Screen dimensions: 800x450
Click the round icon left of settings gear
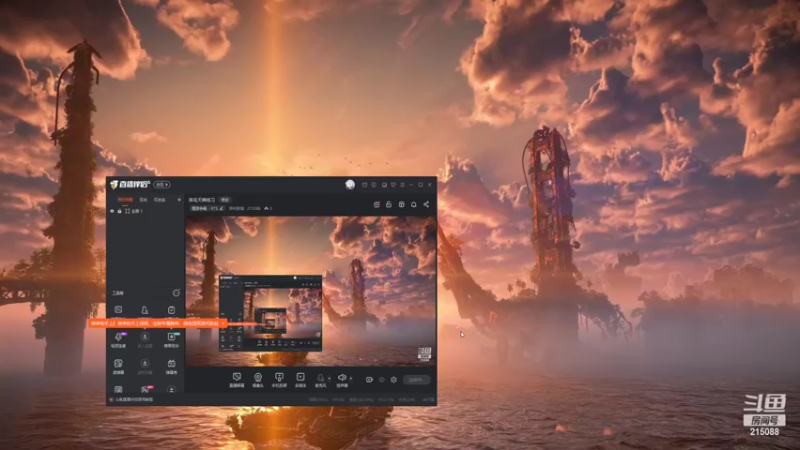click(x=382, y=380)
